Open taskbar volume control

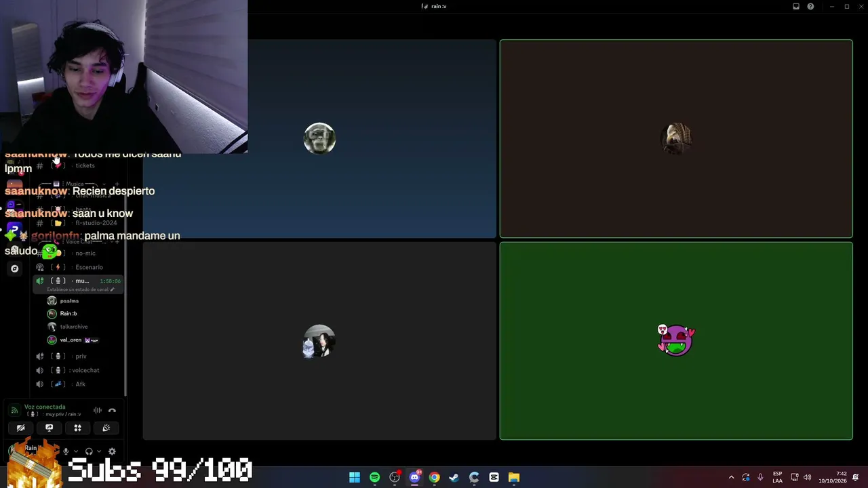click(x=807, y=478)
